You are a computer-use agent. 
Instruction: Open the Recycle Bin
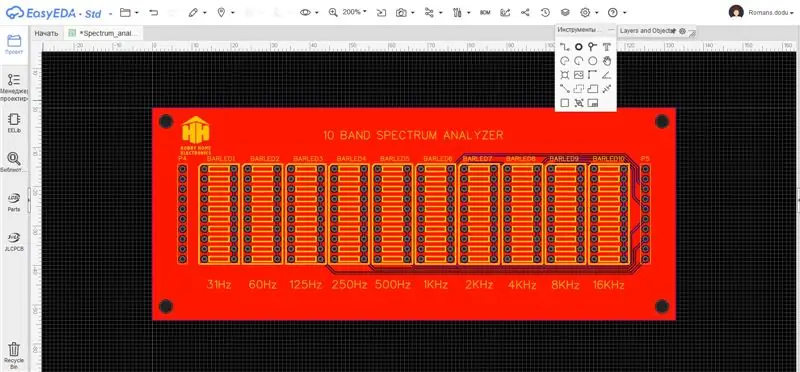pyautogui.click(x=14, y=356)
